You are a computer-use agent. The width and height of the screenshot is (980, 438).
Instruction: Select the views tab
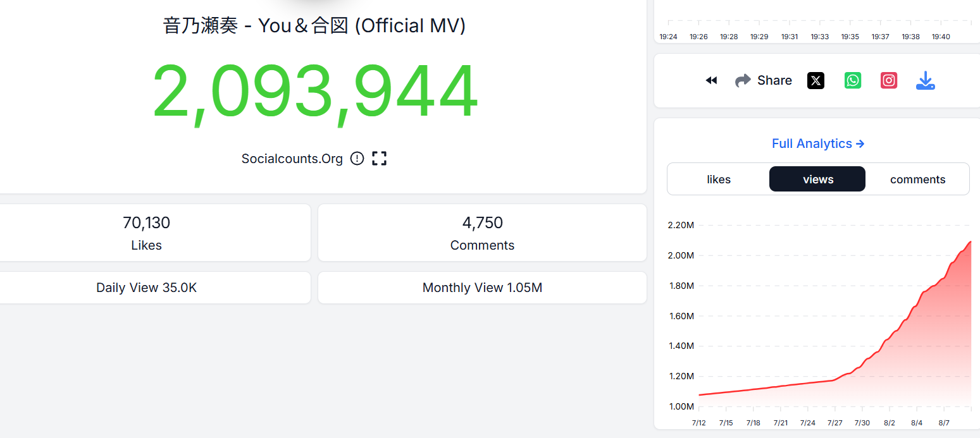[x=817, y=179]
